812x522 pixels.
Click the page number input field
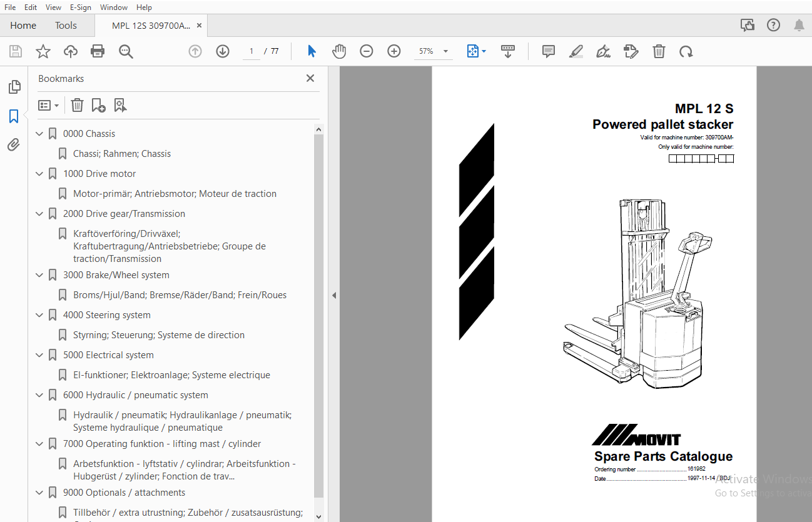[251, 51]
